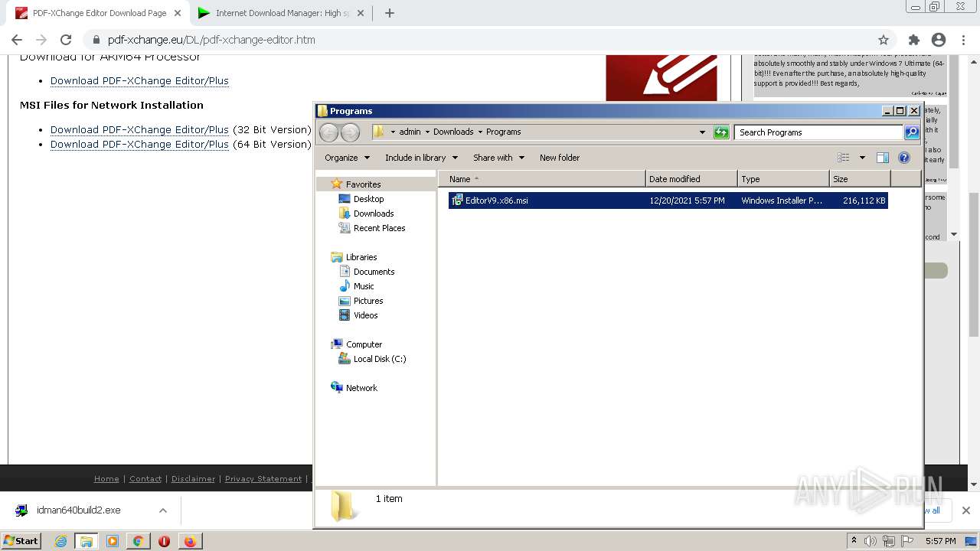This screenshot has height=551, width=980.
Task: Open Documents library
Action: (374, 272)
